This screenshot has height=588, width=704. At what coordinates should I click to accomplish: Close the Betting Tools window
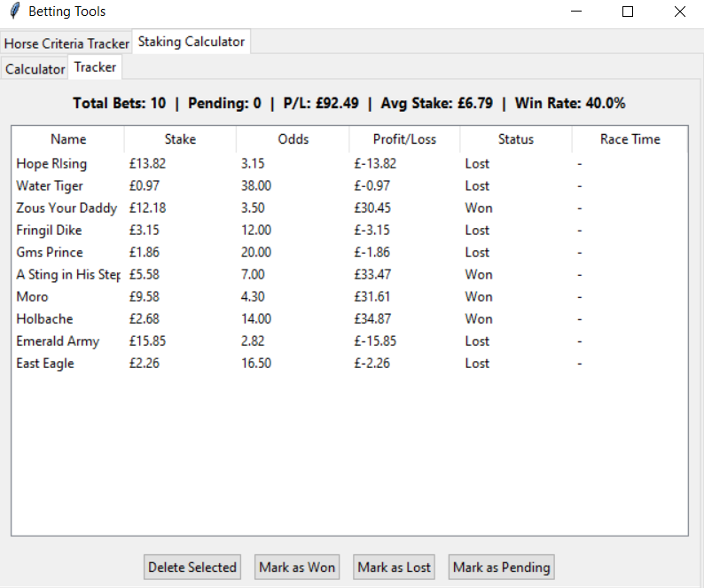(680, 12)
